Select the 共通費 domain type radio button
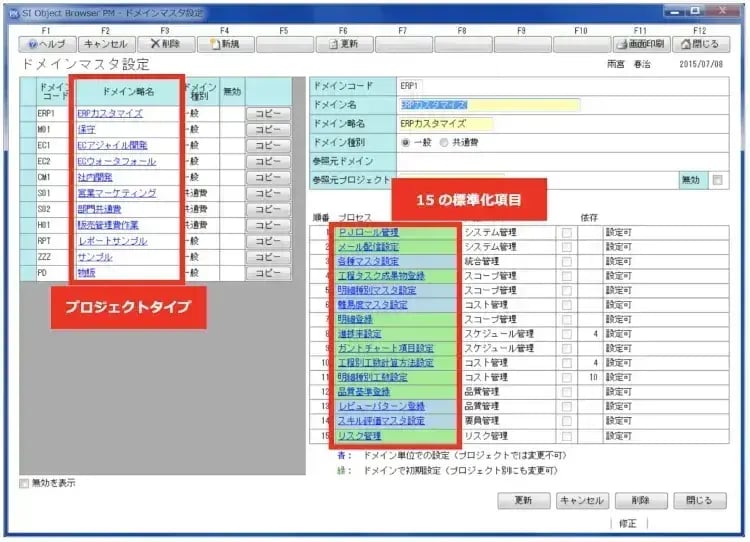750x542 pixels. coord(443,143)
